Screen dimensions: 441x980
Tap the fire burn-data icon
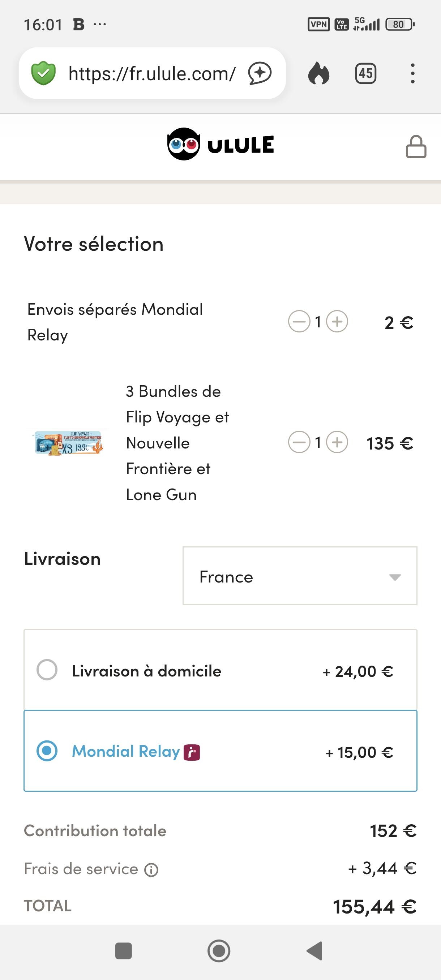click(318, 73)
